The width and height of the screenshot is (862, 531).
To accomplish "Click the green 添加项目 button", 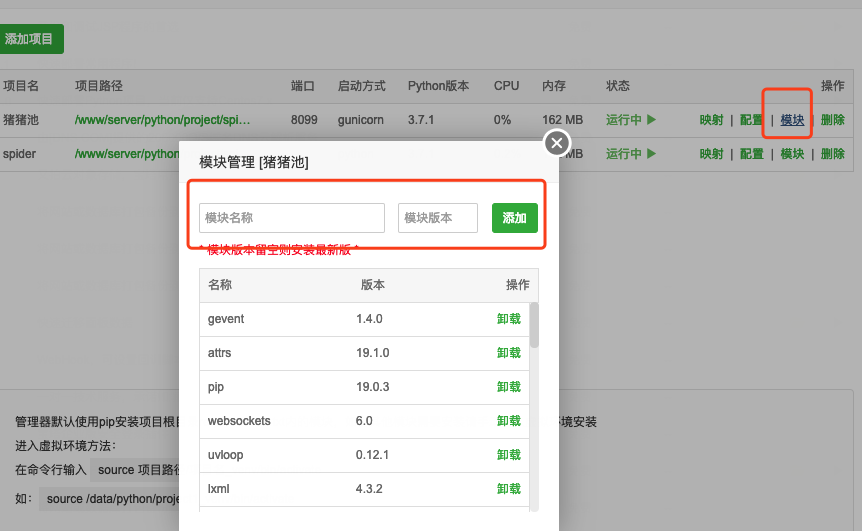I will 30,39.
